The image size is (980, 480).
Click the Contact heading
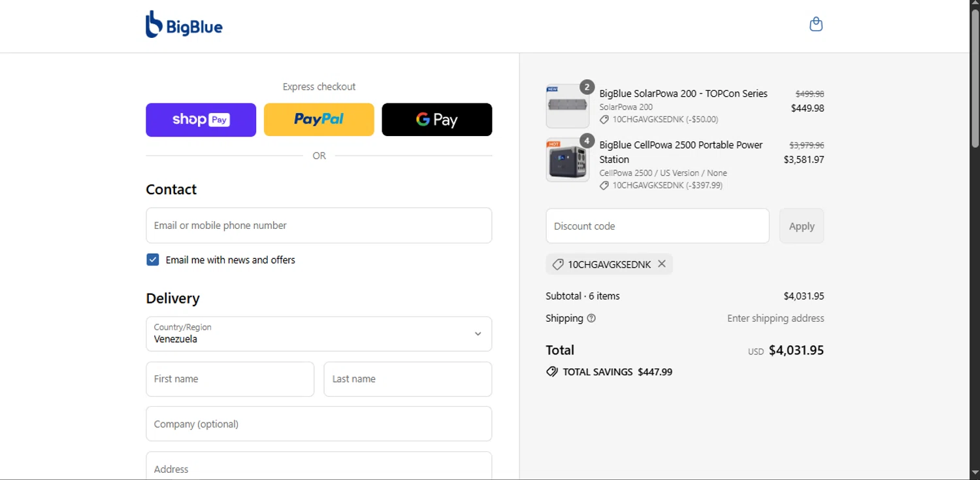tap(171, 190)
